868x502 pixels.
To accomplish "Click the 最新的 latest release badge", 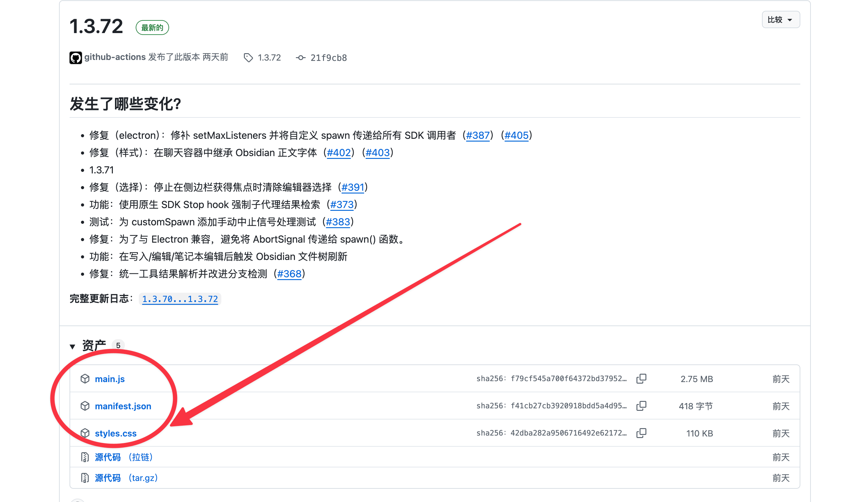I will [x=152, y=28].
